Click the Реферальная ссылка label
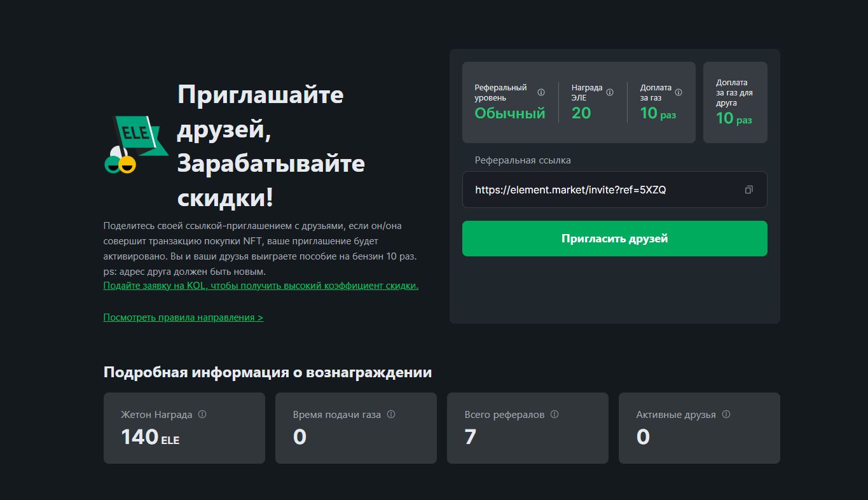This screenshot has height=500, width=868. pyautogui.click(x=523, y=160)
